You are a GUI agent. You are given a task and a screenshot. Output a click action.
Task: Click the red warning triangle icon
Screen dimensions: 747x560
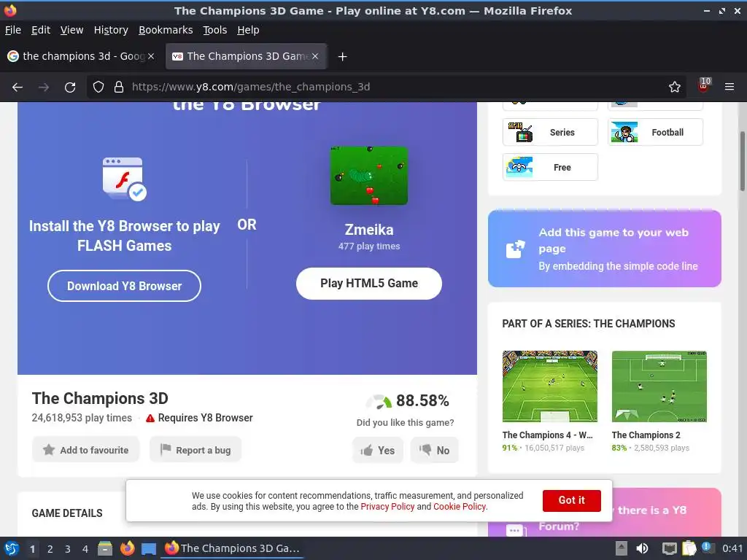150,418
